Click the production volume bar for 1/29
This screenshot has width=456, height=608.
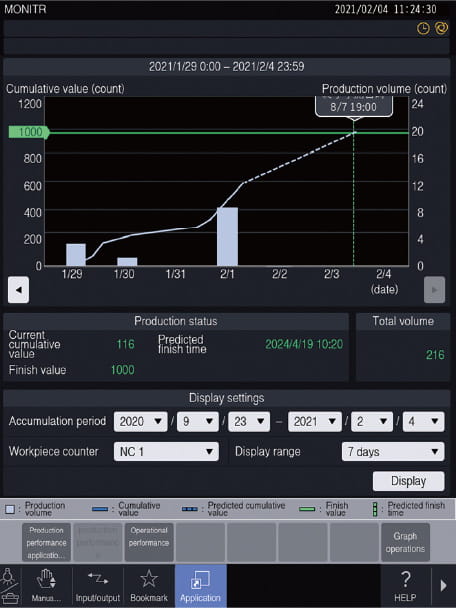pyautogui.click(x=76, y=255)
